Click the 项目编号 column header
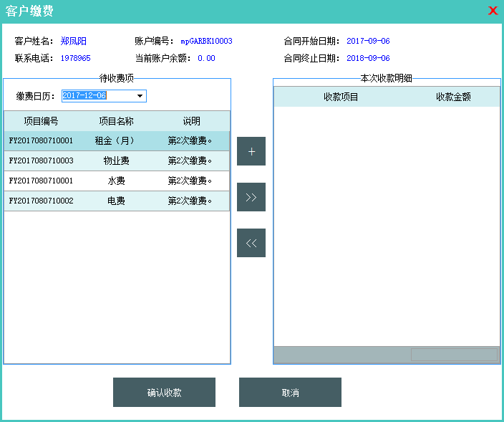This screenshot has height=422, width=504. click(41, 121)
